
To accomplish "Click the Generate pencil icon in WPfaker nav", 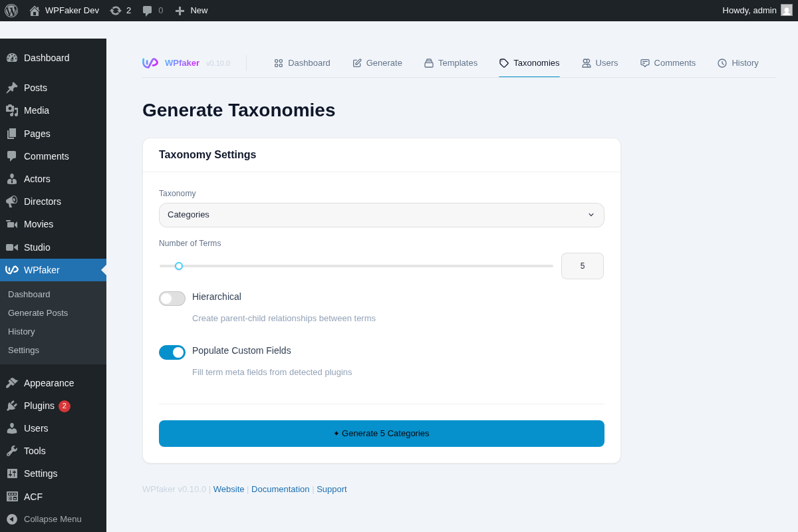I will coord(357,63).
